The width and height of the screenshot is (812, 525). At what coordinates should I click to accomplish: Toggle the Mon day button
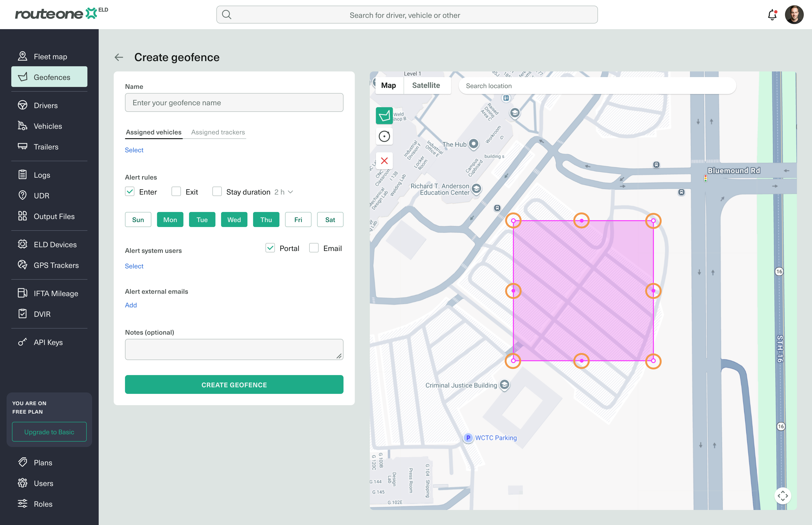pyautogui.click(x=170, y=219)
